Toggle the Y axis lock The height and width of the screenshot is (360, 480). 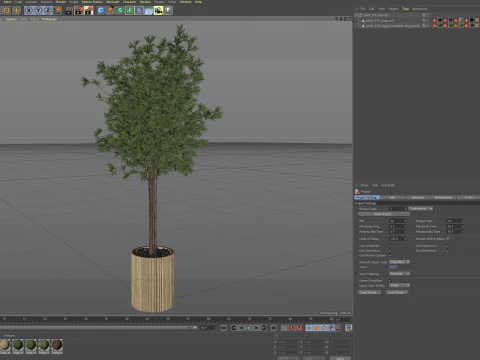pyautogui.click(x=38, y=11)
